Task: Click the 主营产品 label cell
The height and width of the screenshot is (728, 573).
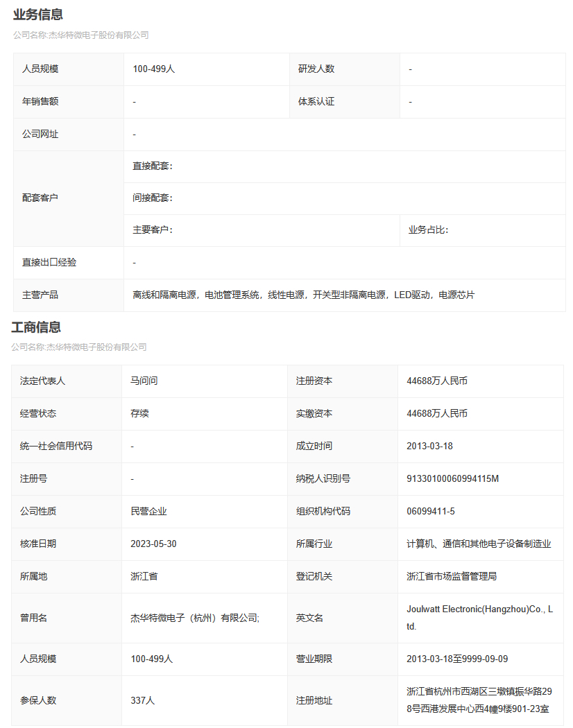Action: pyautogui.click(x=68, y=295)
